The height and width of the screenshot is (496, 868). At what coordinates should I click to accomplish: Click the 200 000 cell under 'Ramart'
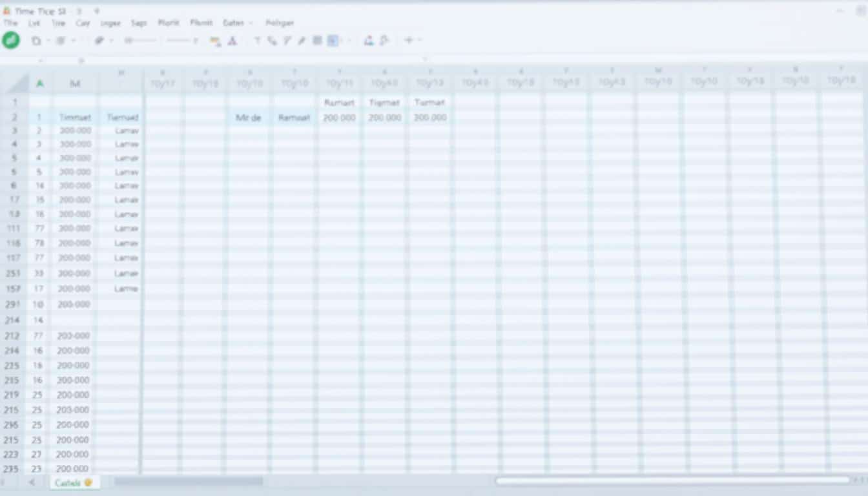point(340,118)
